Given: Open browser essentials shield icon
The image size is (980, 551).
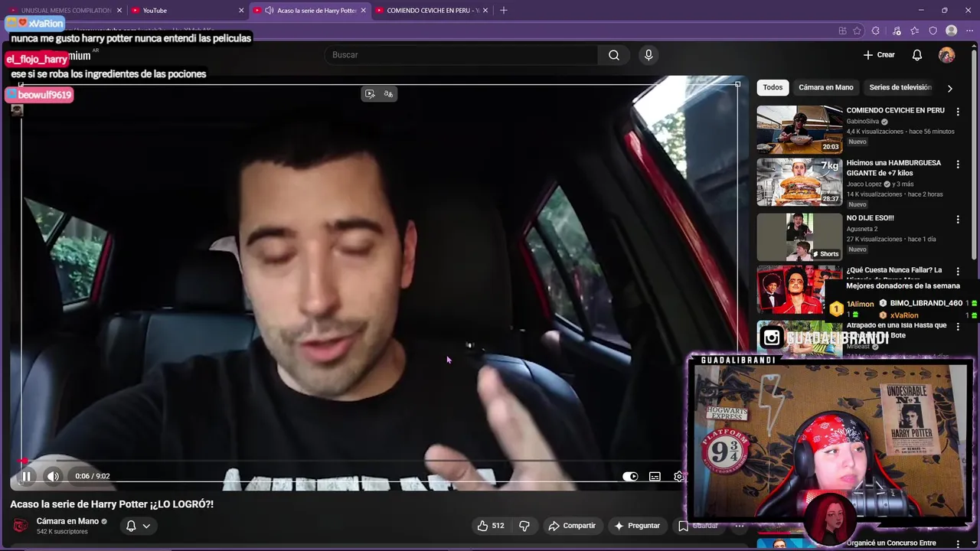Looking at the screenshot, I should pos(933,31).
